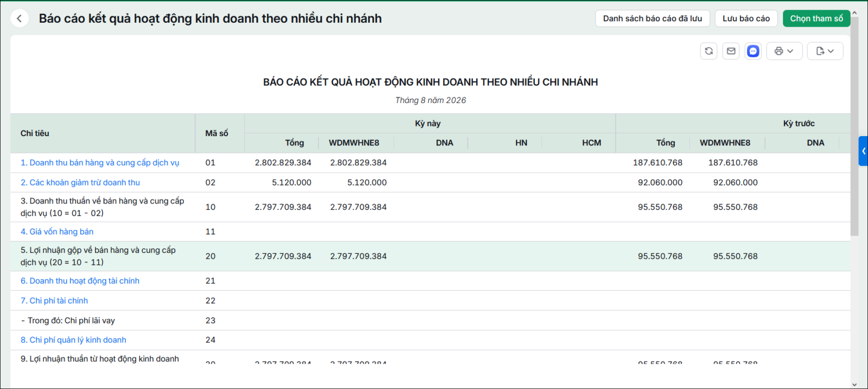This screenshot has width=868, height=389.
Task: Open Các khoản giảm trừ doanh thu link
Action: [80, 183]
